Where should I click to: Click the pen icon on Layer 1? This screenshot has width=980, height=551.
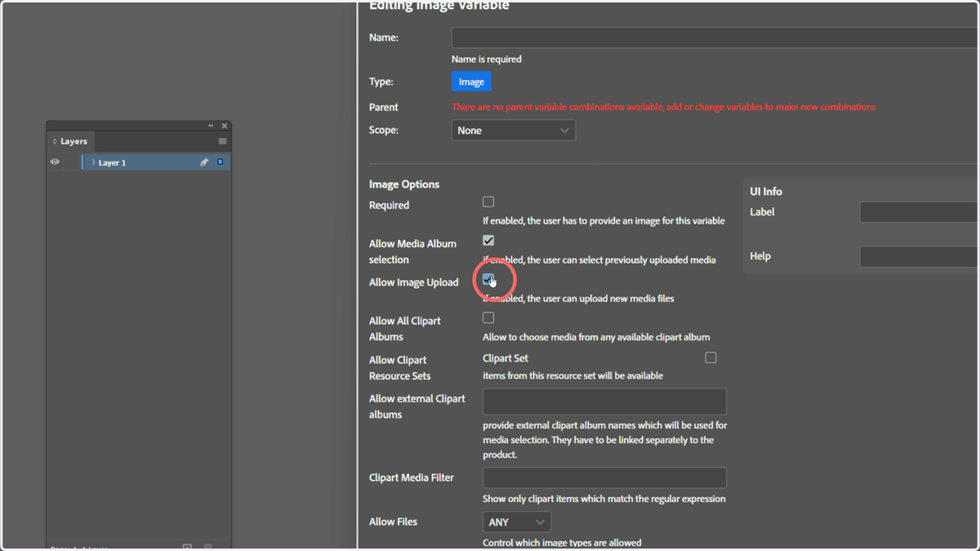204,162
